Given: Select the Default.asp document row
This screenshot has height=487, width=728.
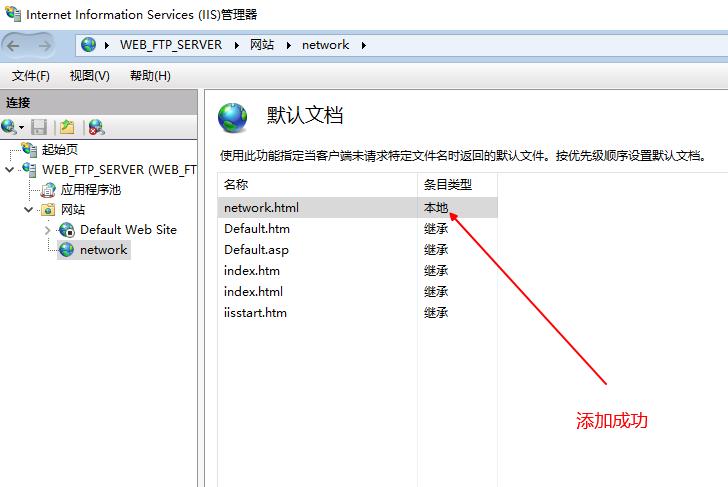Looking at the screenshot, I should (x=358, y=249).
